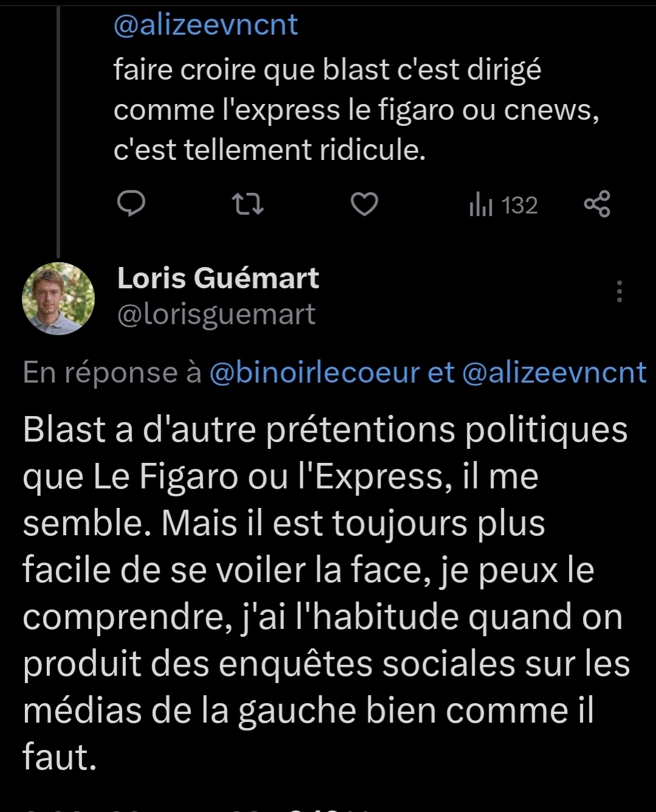Tap the @alizeevncnt handle at top
Image resolution: width=656 pixels, height=812 pixels.
click(x=205, y=25)
